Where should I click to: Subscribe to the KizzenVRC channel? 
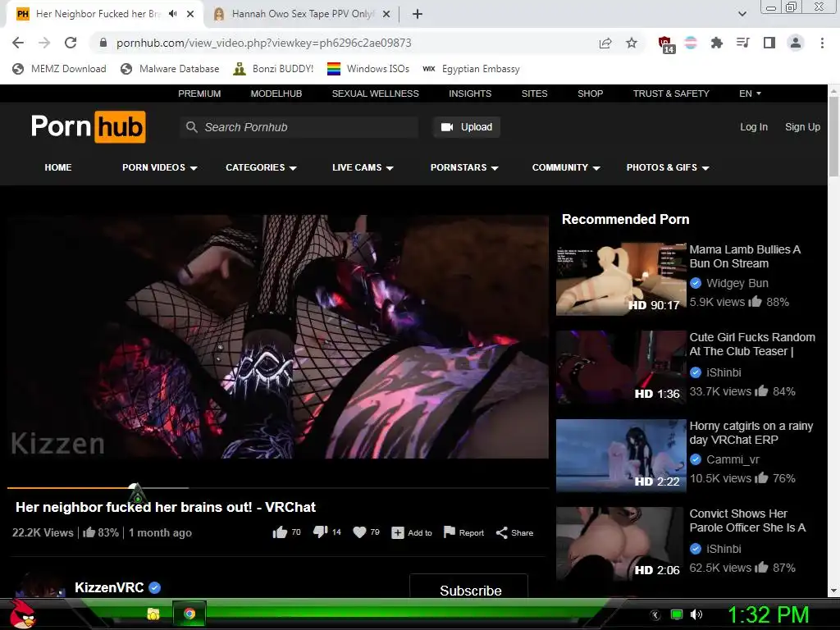click(x=468, y=587)
